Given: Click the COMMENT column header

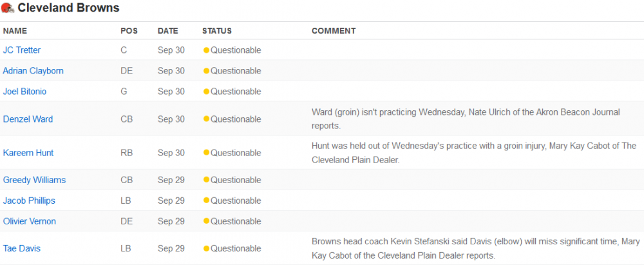Looking at the screenshot, I should 334,31.
